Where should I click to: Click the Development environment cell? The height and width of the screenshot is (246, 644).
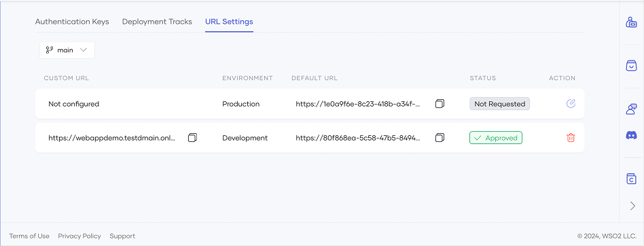245,138
